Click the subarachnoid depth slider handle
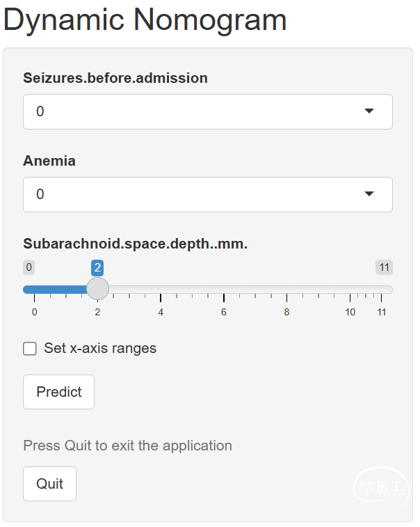 97,289
